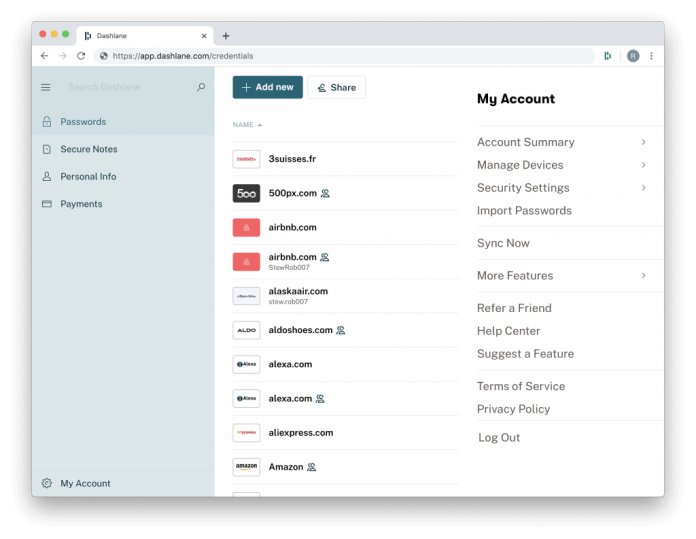
Task: Open the hamburger menu in sidebar
Action: click(x=46, y=87)
